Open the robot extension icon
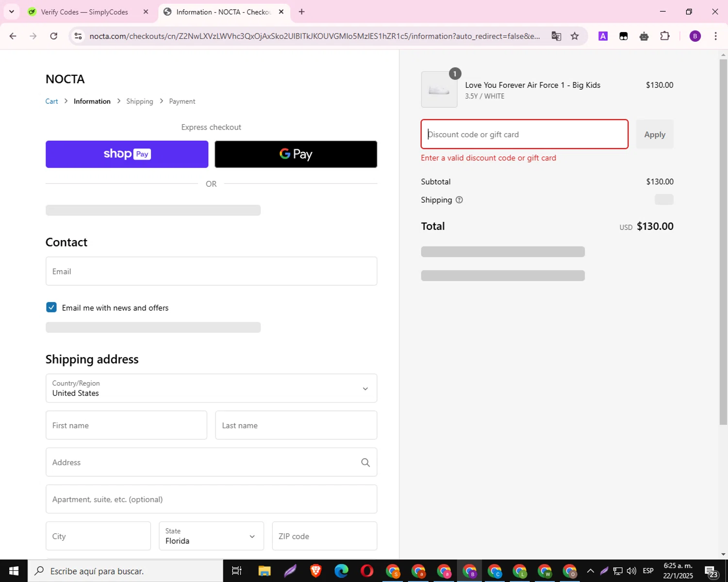 coord(644,36)
